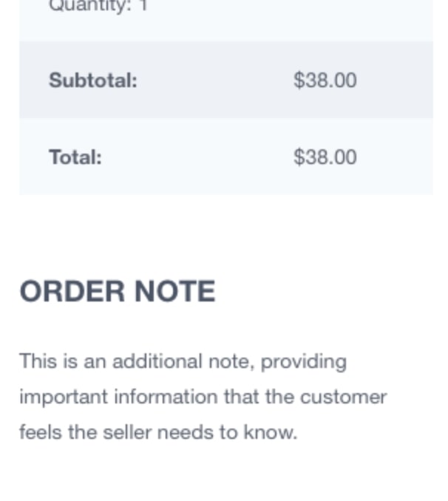The width and height of the screenshot is (448, 501).
Task: Click the ORDER NOTE heading
Action: click(x=118, y=291)
